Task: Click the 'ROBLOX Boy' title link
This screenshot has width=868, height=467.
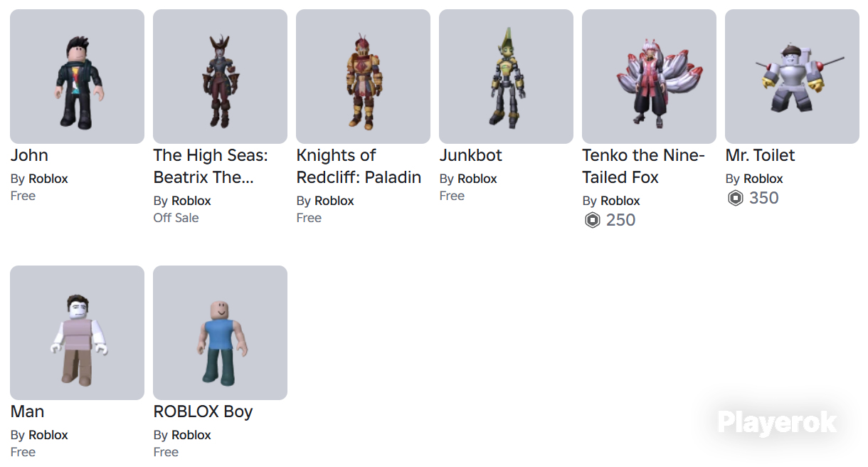Action: pos(203,411)
